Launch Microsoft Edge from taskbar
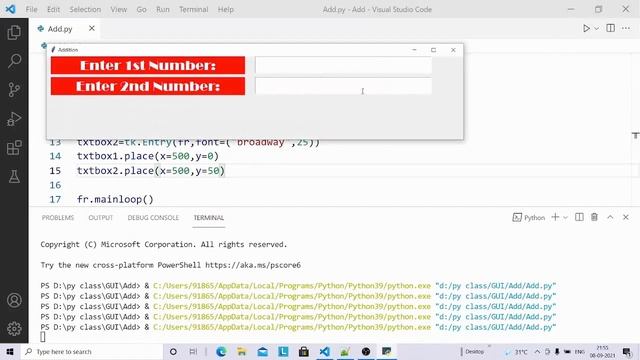 coord(221,351)
